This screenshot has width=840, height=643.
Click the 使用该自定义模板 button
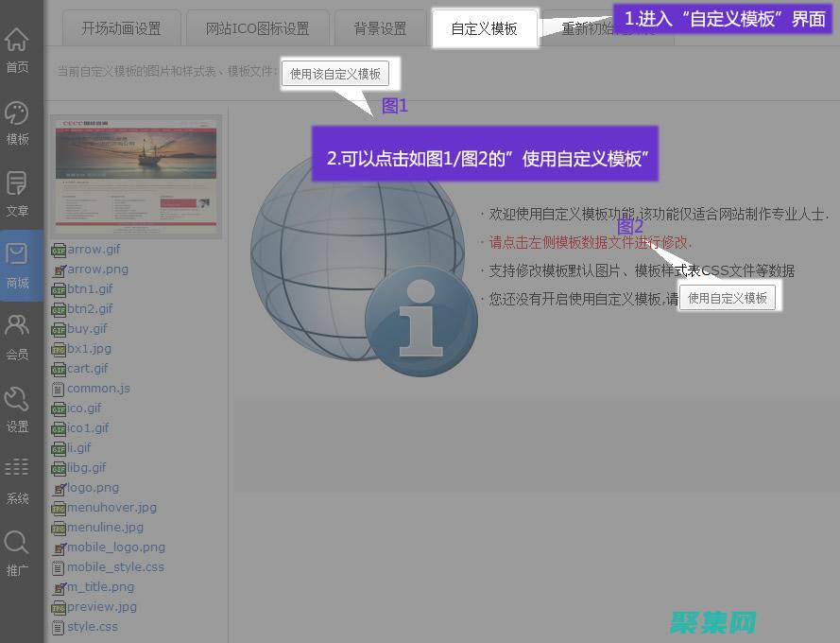click(335, 74)
